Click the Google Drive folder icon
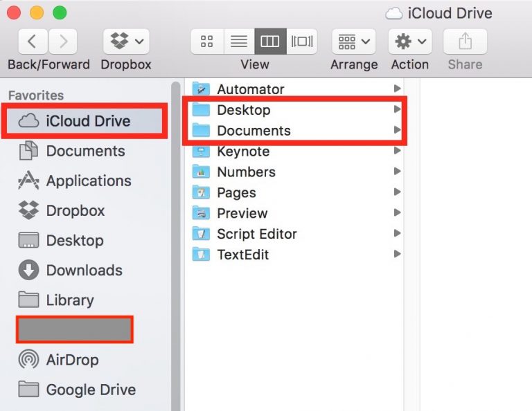This screenshot has width=532, height=411. point(28,389)
